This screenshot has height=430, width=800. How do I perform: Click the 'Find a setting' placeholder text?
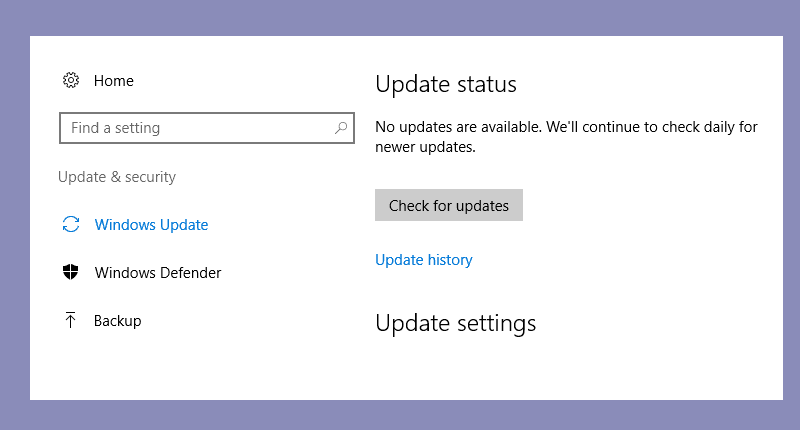point(115,128)
